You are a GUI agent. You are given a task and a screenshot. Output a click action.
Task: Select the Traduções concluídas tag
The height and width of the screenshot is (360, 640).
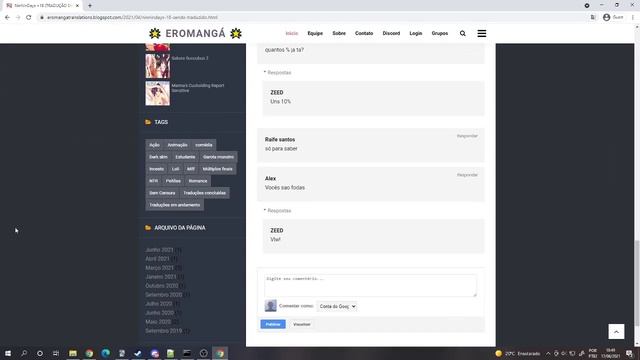tap(204, 193)
